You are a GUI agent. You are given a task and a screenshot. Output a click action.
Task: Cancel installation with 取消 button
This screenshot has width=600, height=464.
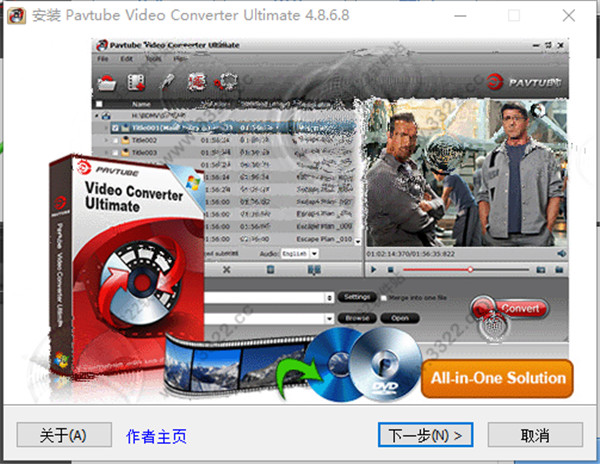(535, 435)
